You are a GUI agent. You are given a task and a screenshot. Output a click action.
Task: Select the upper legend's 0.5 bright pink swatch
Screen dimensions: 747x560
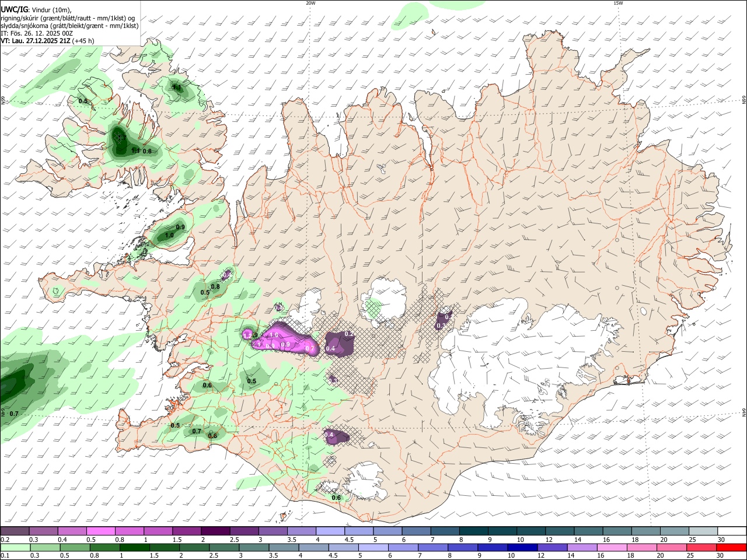100,531
